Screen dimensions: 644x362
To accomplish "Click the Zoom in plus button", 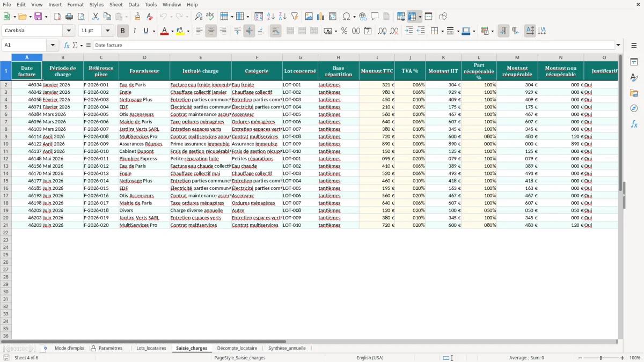I will point(622,358).
